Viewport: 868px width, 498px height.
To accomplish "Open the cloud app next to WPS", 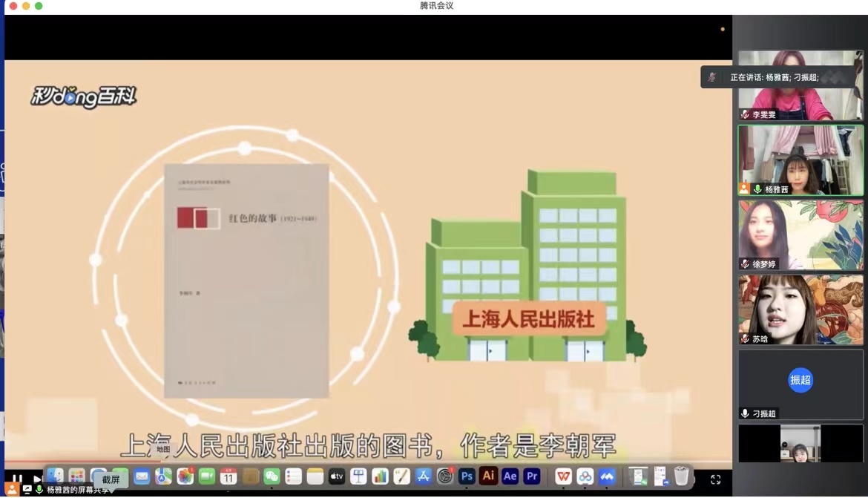I will pos(585,476).
